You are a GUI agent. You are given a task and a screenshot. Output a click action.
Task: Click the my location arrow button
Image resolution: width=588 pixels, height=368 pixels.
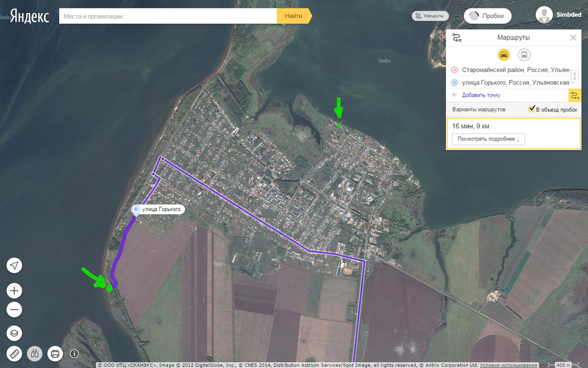pyautogui.click(x=14, y=266)
